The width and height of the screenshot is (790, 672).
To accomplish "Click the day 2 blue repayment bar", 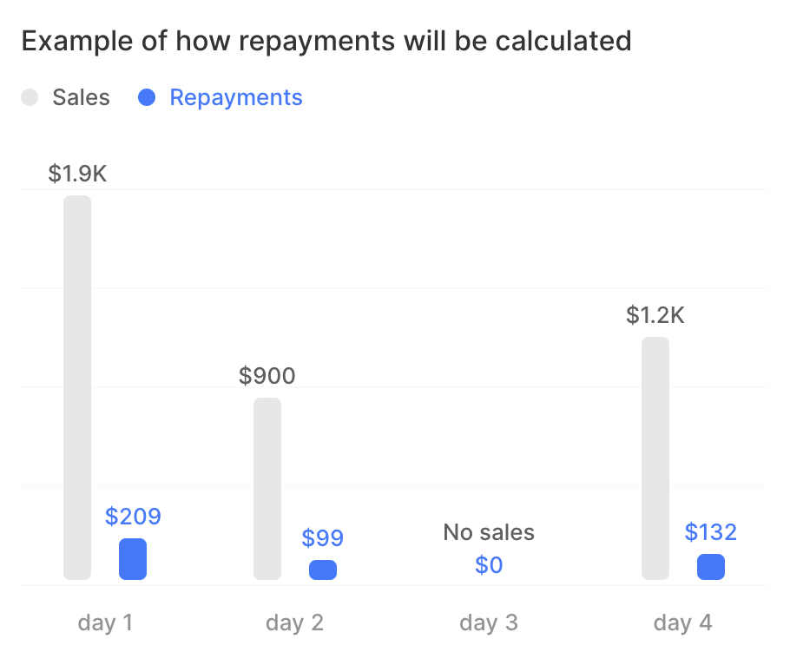I will tap(323, 570).
